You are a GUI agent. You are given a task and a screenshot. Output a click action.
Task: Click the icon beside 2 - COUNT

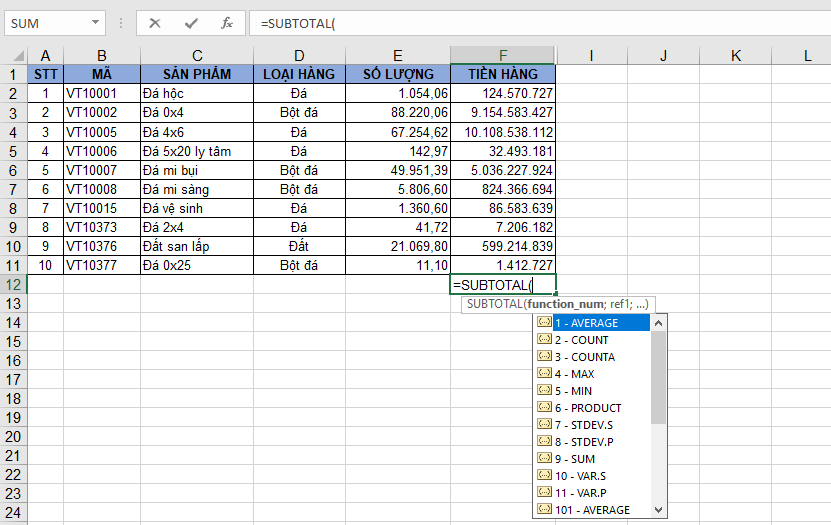click(x=544, y=340)
